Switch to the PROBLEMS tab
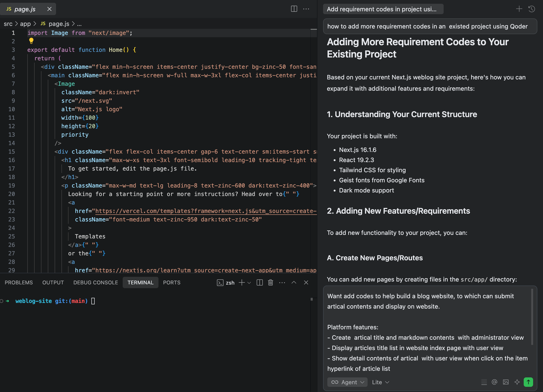Screen dimensions: 543x392 coord(19,282)
